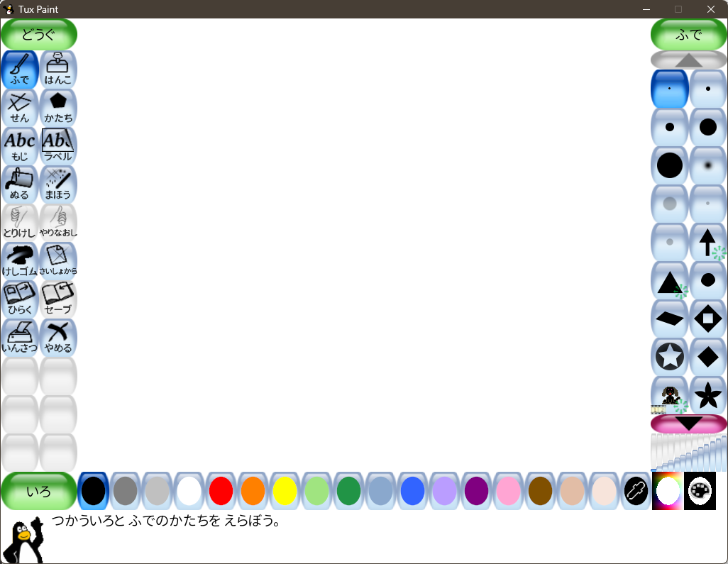The height and width of the screenshot is (564, 728).
Task: Select the けしゴム eraser tool
Action: 20,261
